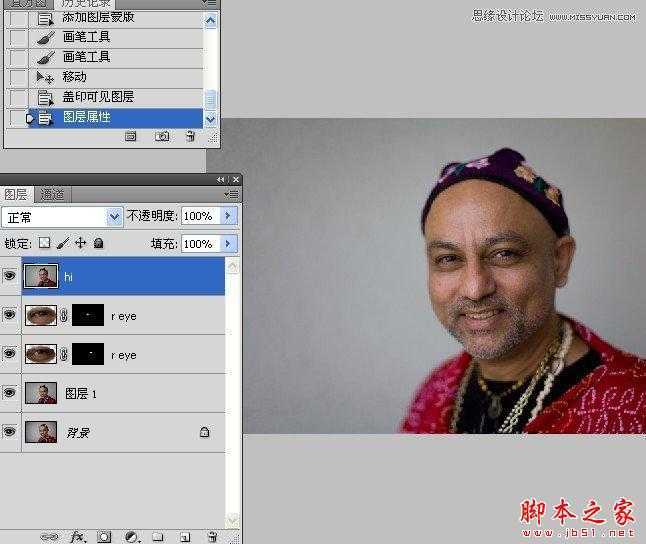Add a layer mask with the mask button
Viewport: 646px width, 544px height.
click(104, 537)
